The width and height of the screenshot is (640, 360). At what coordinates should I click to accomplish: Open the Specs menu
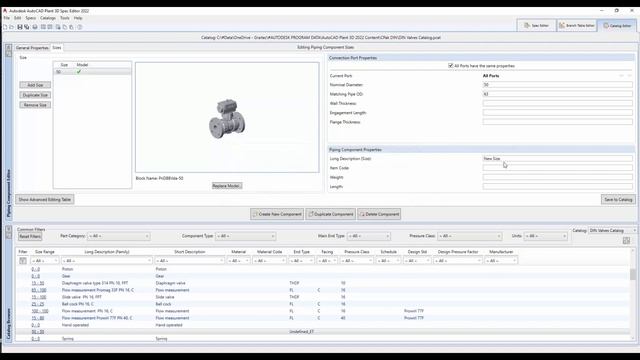tap(31, 18)
